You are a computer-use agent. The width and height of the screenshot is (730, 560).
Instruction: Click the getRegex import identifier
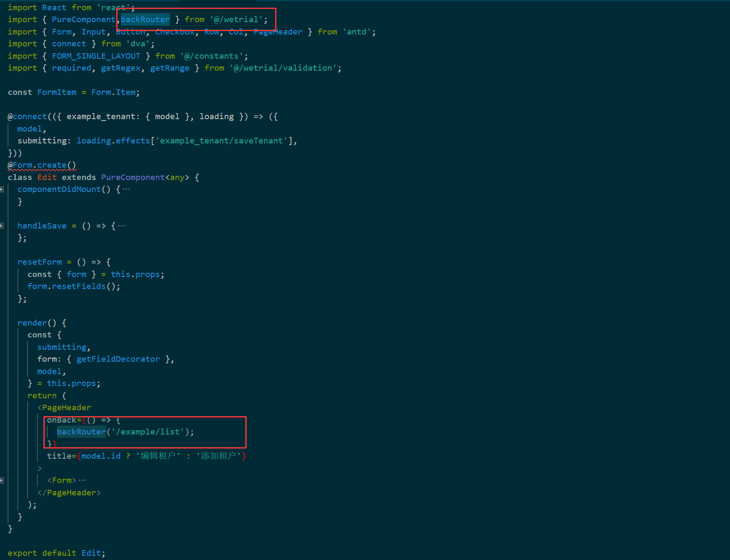(x=121, y=68)
